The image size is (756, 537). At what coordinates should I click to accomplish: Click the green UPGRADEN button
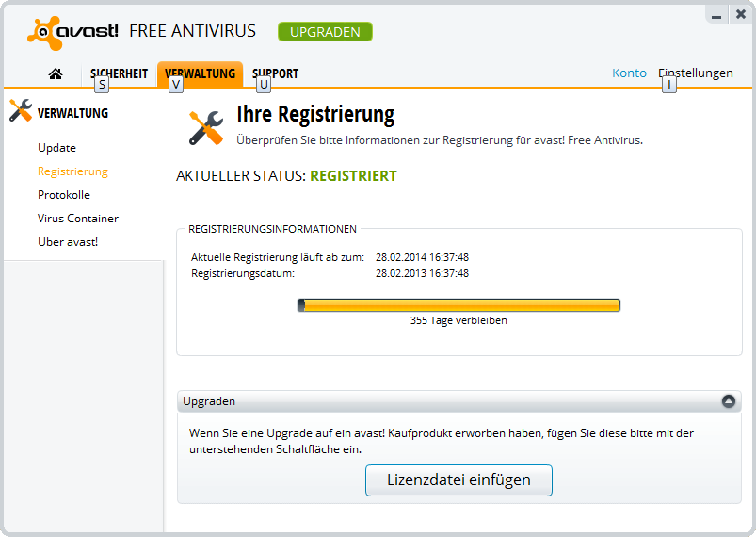click(x=325, y=32)
